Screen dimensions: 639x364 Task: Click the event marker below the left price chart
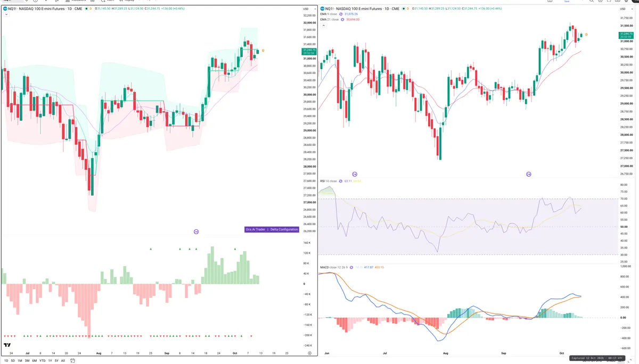[196, 231]
